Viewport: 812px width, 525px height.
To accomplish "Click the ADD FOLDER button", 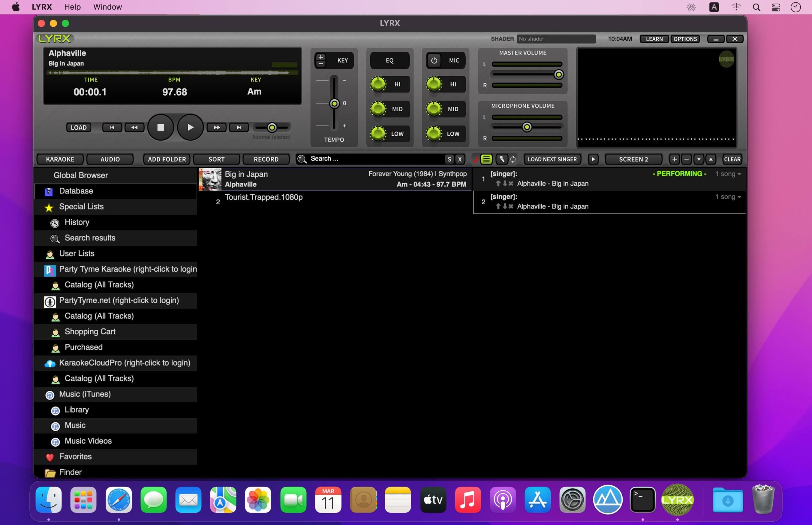I will (167, 159).
